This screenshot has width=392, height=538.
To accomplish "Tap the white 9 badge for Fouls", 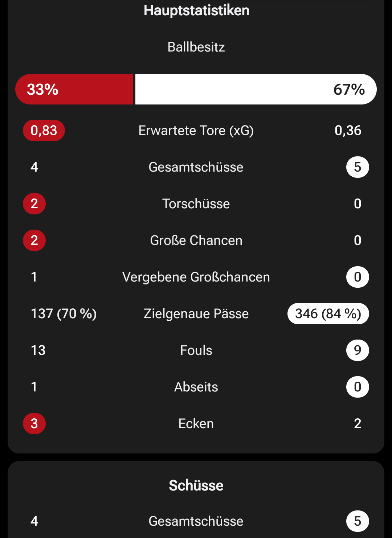I will pos(358,350).
